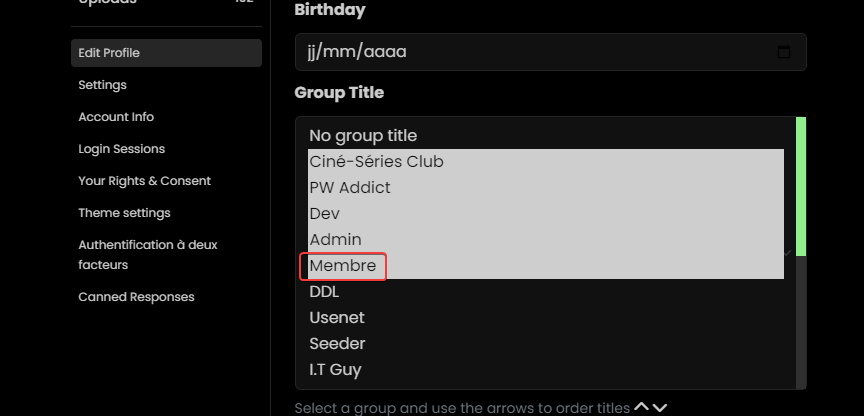Click the down arrow to move title down
This screenshot has width=864, height=416.
[660, 407]
